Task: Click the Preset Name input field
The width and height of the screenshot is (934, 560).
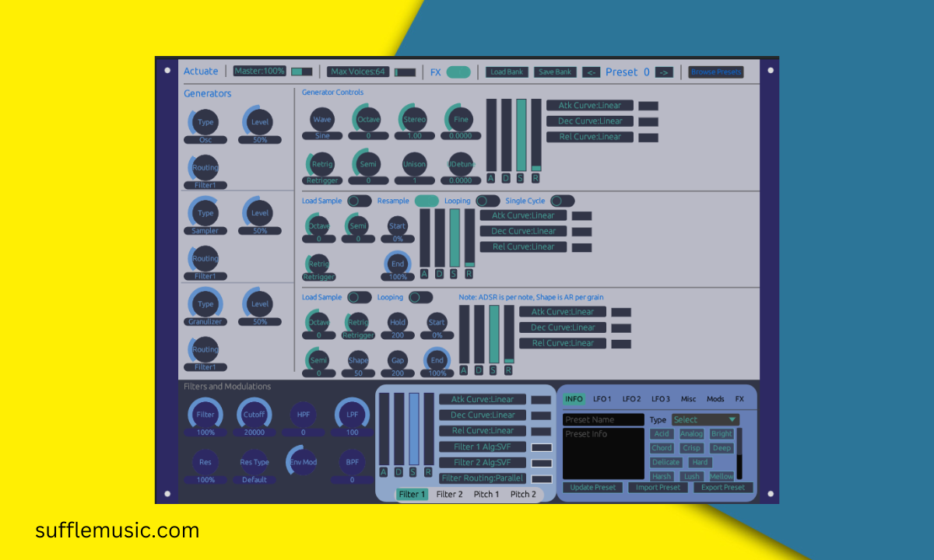Action: (603, 419)
